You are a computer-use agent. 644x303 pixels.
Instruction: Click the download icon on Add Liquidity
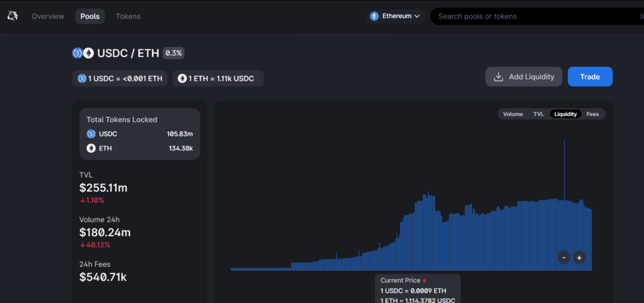[498, 77]
